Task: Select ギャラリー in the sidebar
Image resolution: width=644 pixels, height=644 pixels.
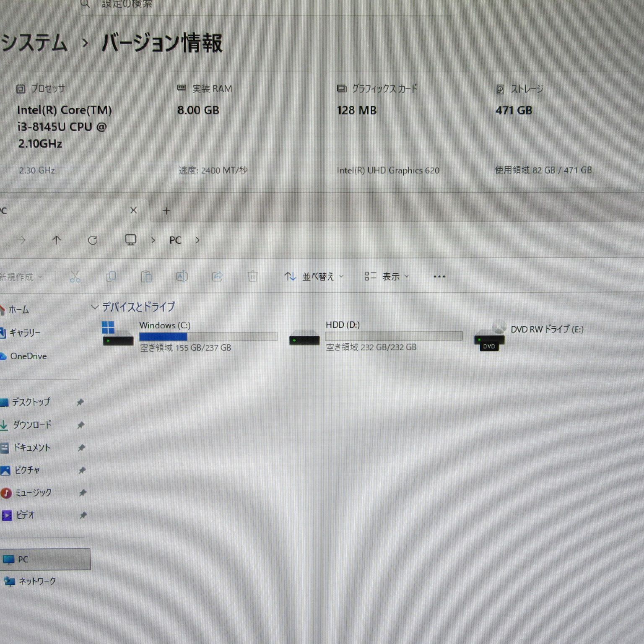Action: click(x=25, y=333)
